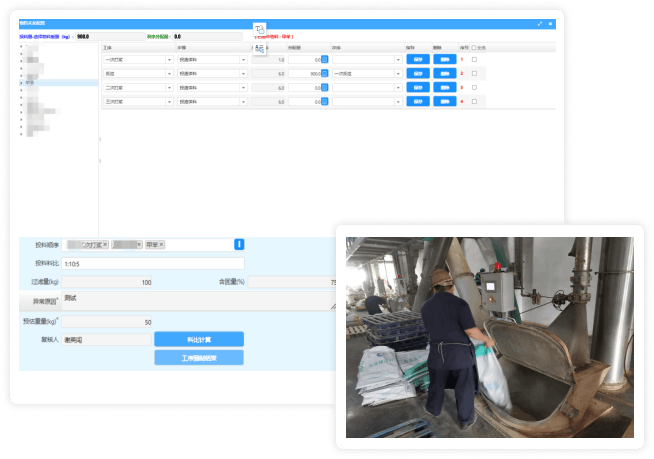Click the blue stepper icon in row one

pyautogui.click(x=324, y=60)
